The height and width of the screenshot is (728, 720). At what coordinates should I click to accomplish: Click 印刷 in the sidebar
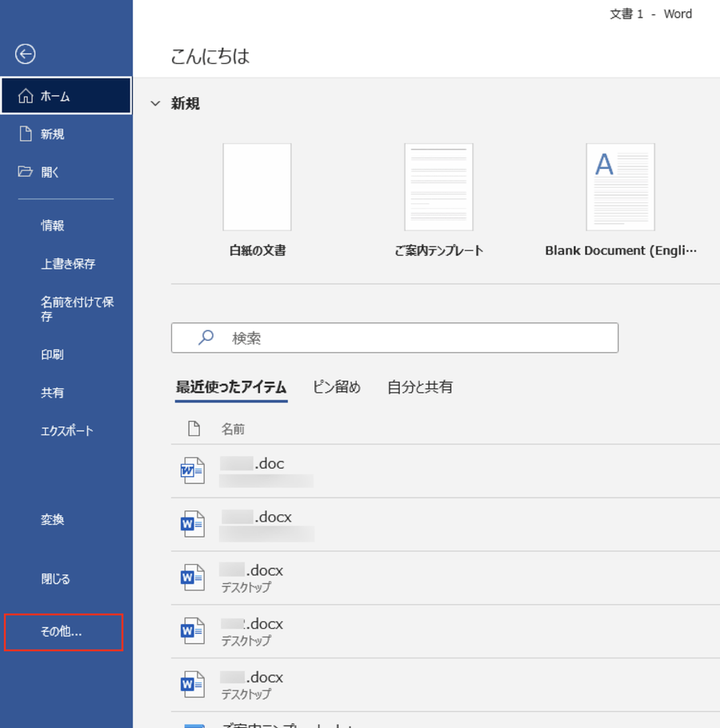point(53,354)
